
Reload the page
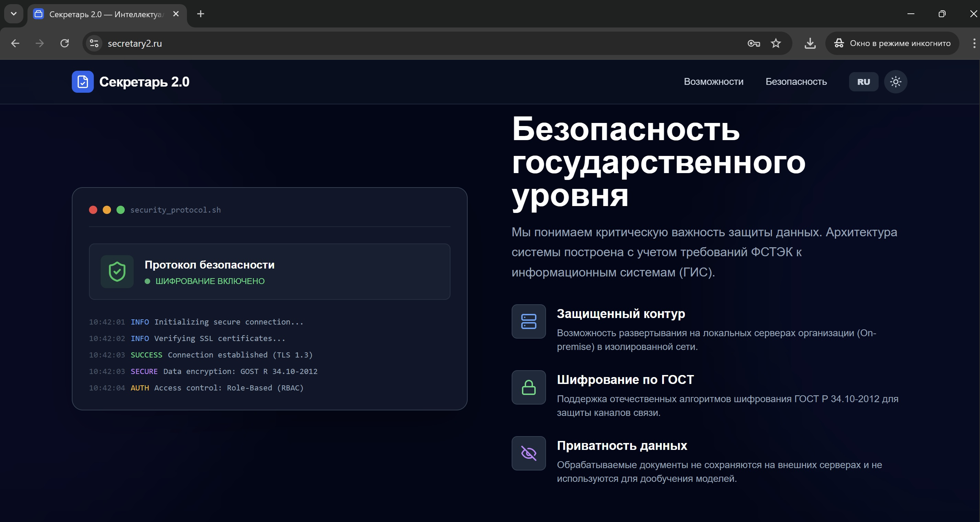pos(65,43)
